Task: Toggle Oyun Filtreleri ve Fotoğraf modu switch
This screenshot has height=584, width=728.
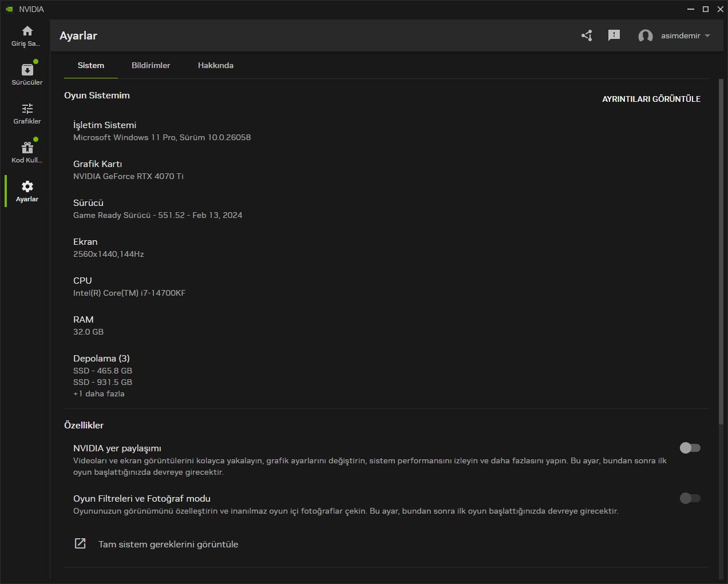Action: click(x=690, y=498)
